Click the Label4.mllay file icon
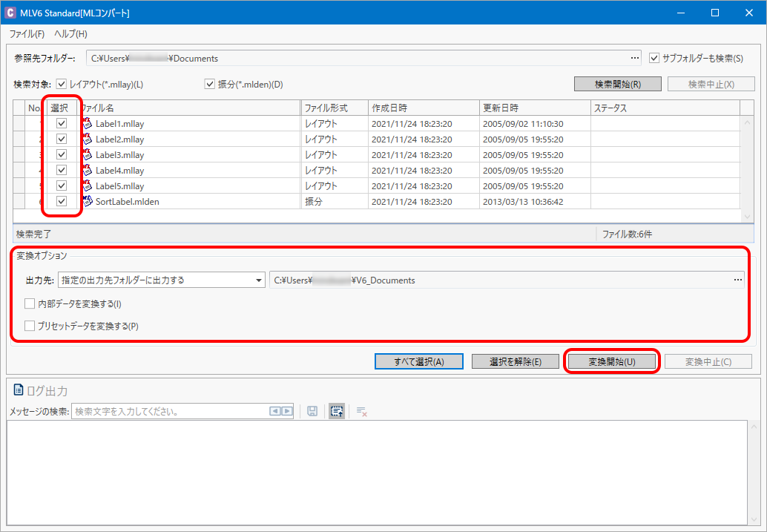This screenshot has width=767, height=532. pyautogui.click(x=87, y=171)
